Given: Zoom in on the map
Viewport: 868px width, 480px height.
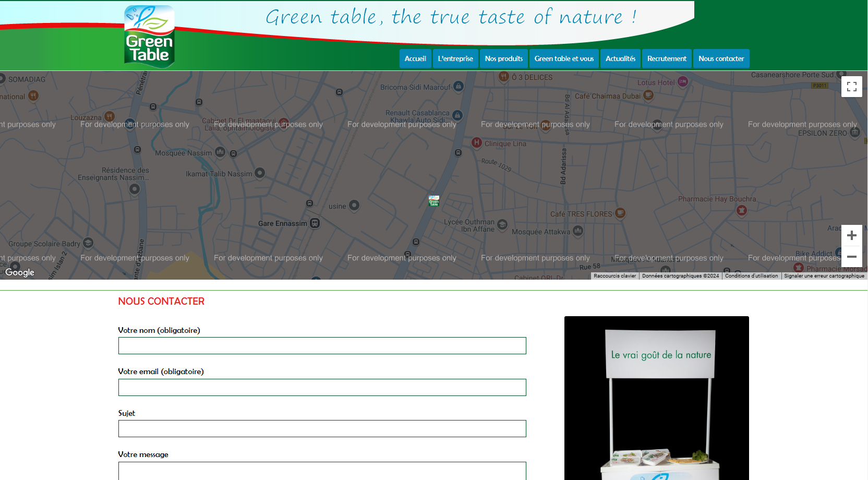Looking at the screenshot, I should [x=851, y=235].
